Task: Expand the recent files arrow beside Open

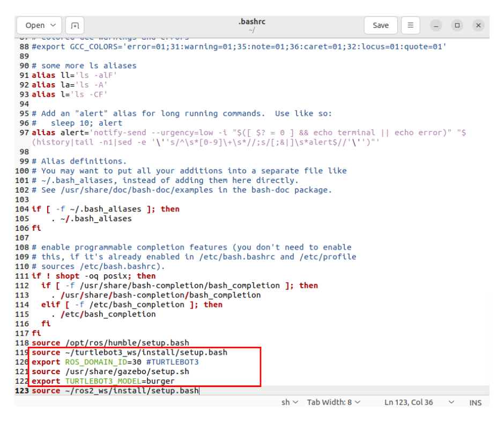Action: point(54,25)
